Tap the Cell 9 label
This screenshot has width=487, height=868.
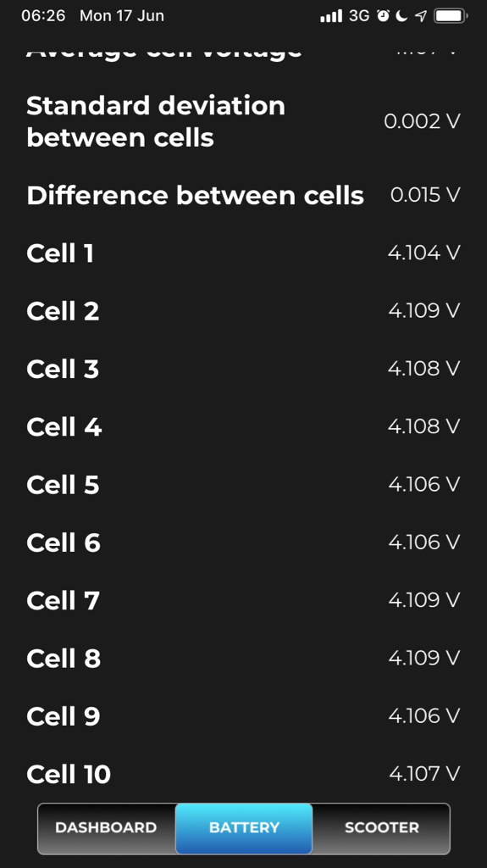[x=63, y=715]
